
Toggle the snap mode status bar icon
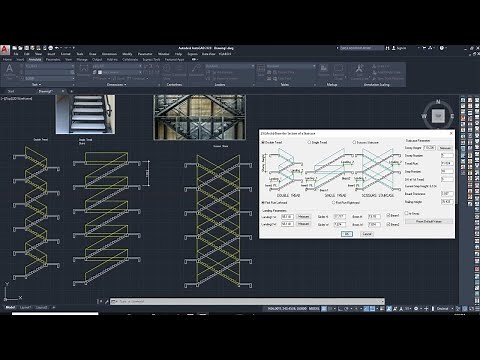click(330, 309)
